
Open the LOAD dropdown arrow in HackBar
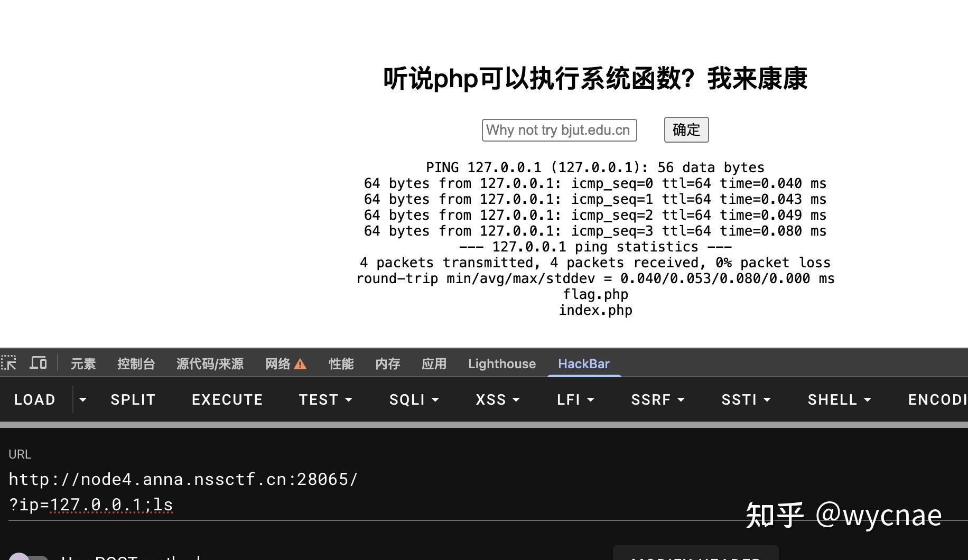pos(83,400)
